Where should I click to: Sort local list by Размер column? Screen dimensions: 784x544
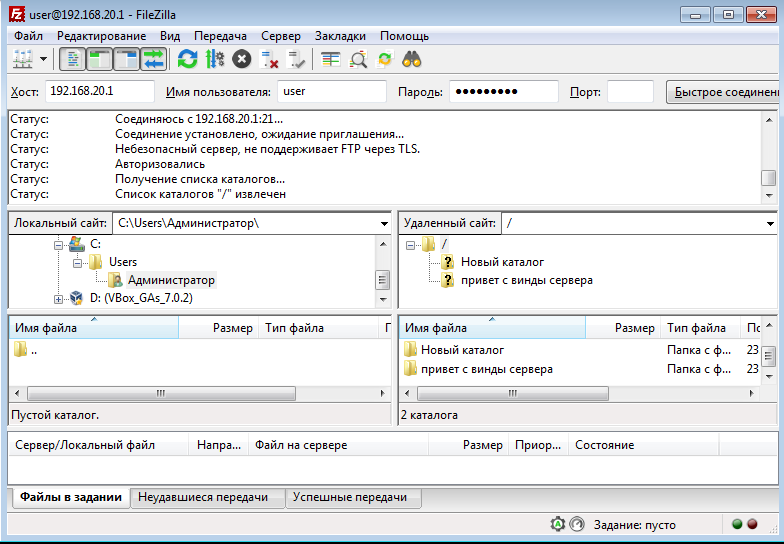[x=218, y=328]
